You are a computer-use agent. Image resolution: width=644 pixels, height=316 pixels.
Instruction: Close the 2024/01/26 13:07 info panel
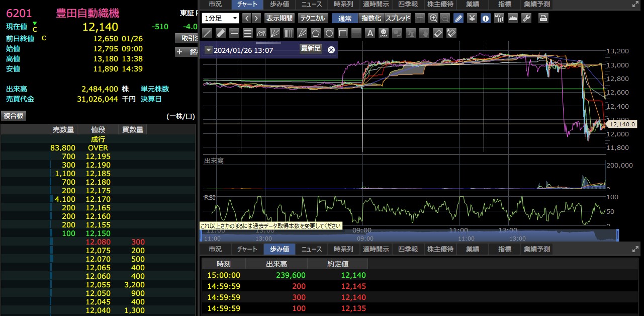331,49
